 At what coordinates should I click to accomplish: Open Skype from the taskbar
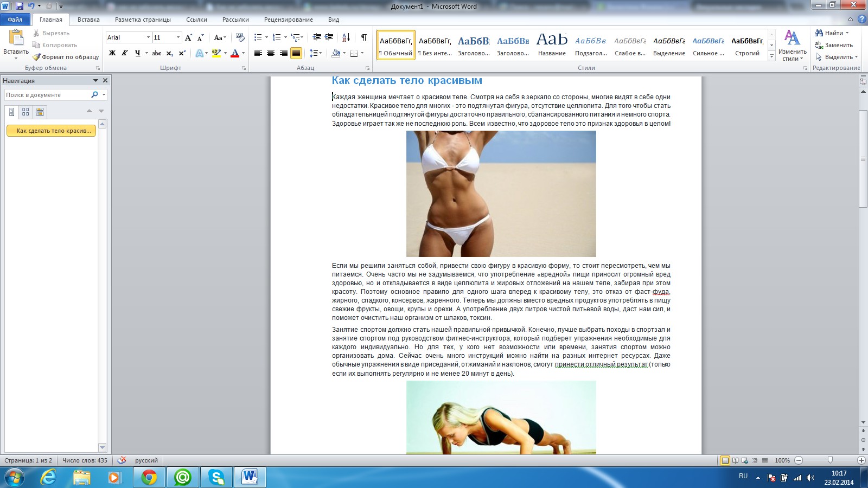(216, 477)
